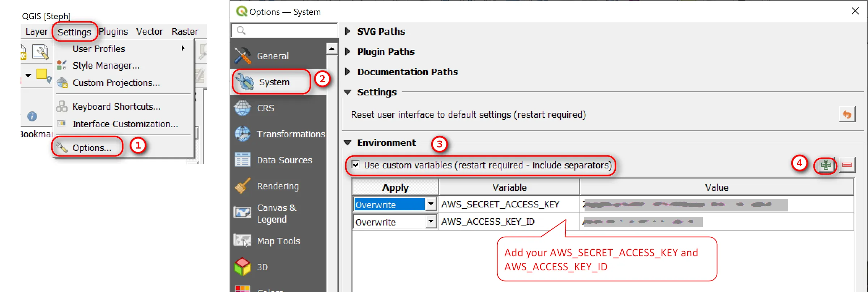
Task: Collapse the Settings section
Action: 348,92
